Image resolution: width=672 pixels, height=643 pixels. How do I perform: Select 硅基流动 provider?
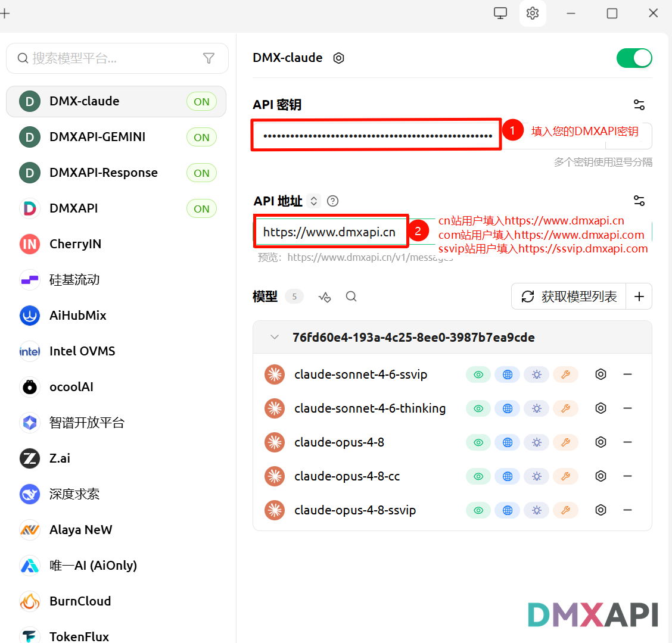(116, 280)
